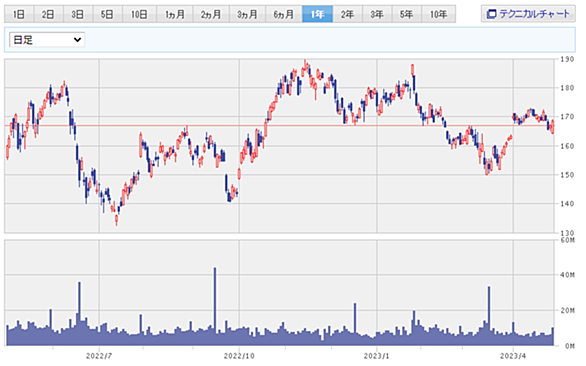The height and width of the screenshot is (366, 586).
Task: Click the 2023/1 date axis label
Action: click(x=377, y=356)
